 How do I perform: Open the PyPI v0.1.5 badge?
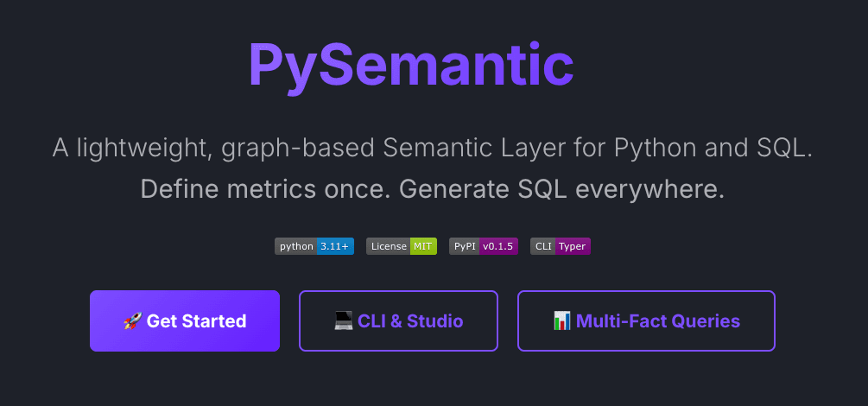484,246
